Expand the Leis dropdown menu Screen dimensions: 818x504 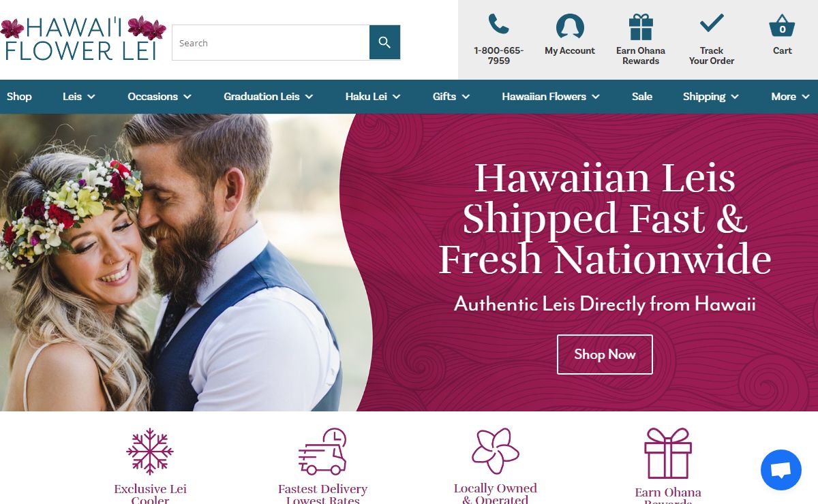[79, 97]
